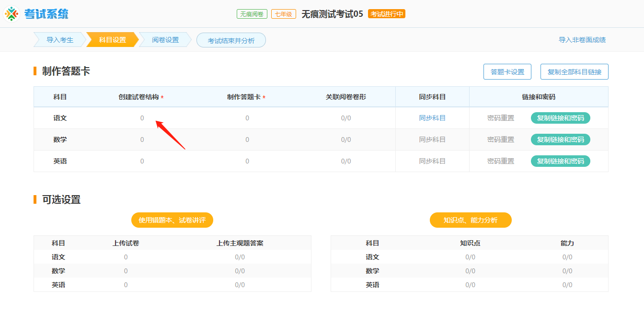Click 上传试卷 count for 数学
The image size is (644, 314).
(x=126, y=271)
